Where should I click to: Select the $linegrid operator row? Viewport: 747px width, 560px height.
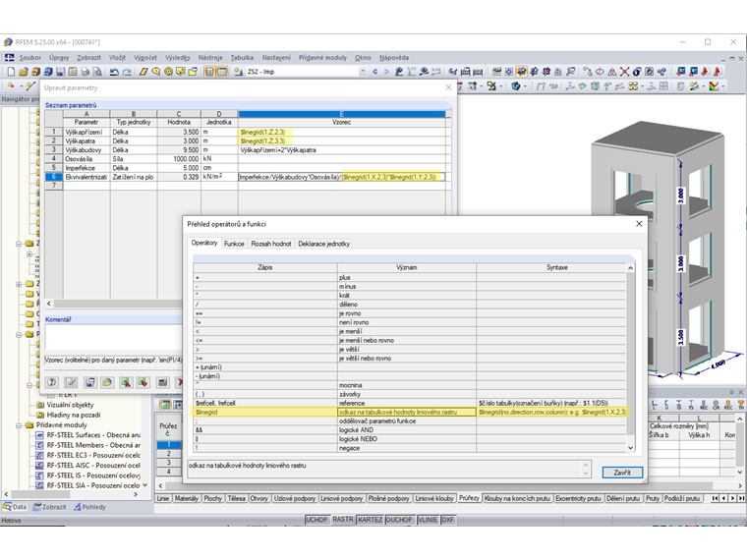tap(410, 412)
